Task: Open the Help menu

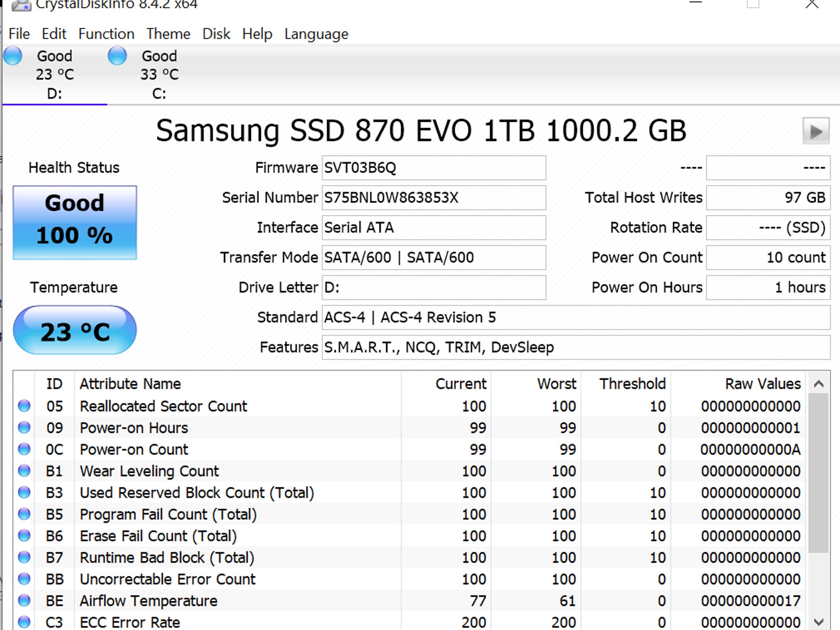Action: pyautogui.click(x=257, y=34)
